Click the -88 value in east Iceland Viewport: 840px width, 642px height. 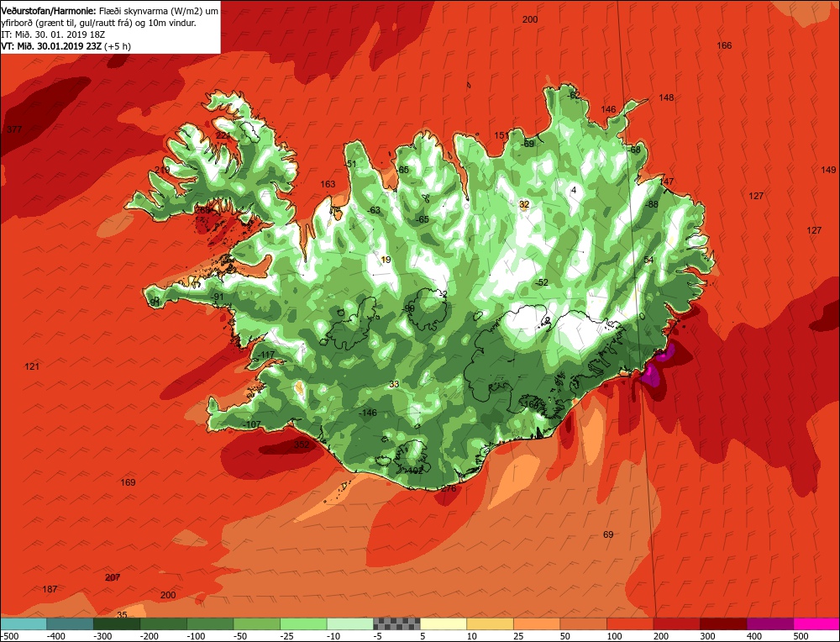pyautogui.click(x=652, y=204)
